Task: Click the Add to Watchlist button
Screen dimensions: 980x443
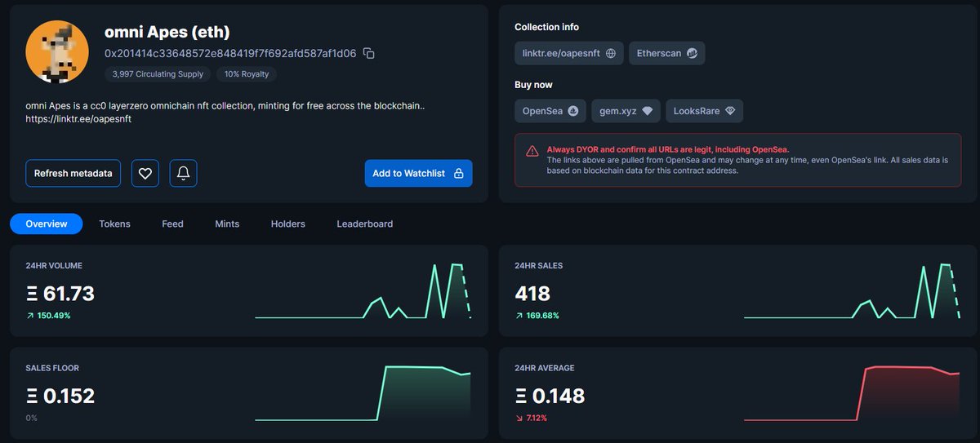Action: pyautogui.click(x=418, y=173)
